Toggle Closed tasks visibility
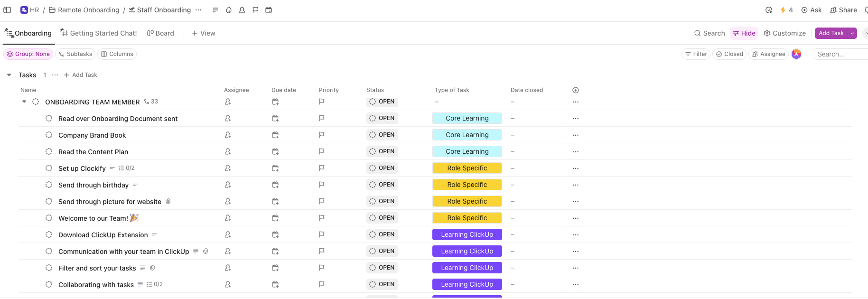 pos(729,54)
